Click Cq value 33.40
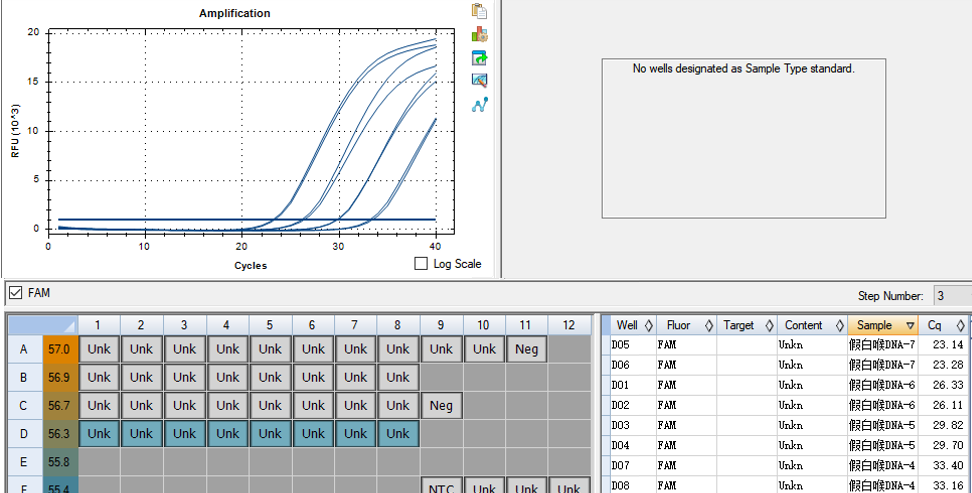This screenshot has height=493, width=972. (x=948, y=465)
